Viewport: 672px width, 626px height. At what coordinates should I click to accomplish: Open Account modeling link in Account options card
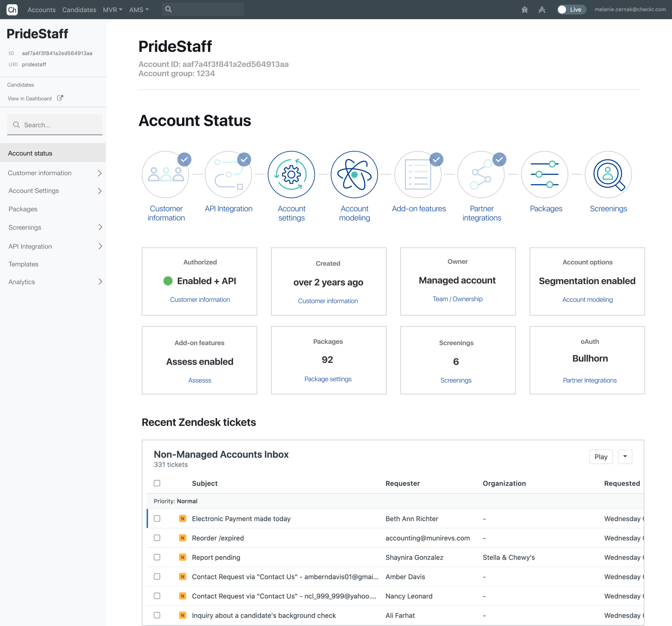click(x=588, y=299)
